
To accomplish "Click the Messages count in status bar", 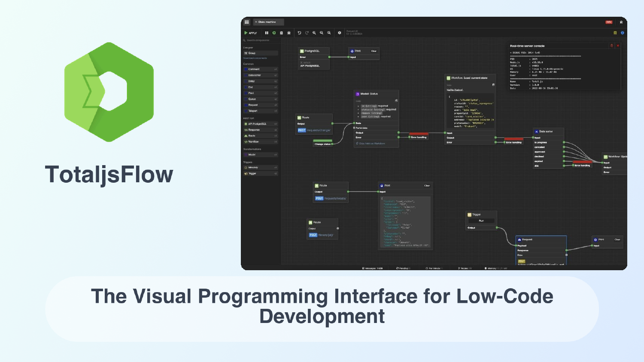I will tap(372, 268).
